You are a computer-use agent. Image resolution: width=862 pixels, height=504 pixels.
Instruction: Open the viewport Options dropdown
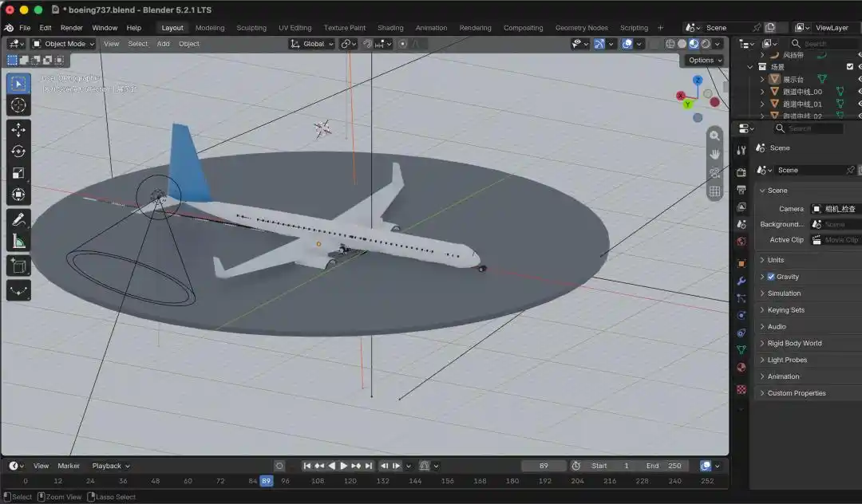click(x=704, y=61)
